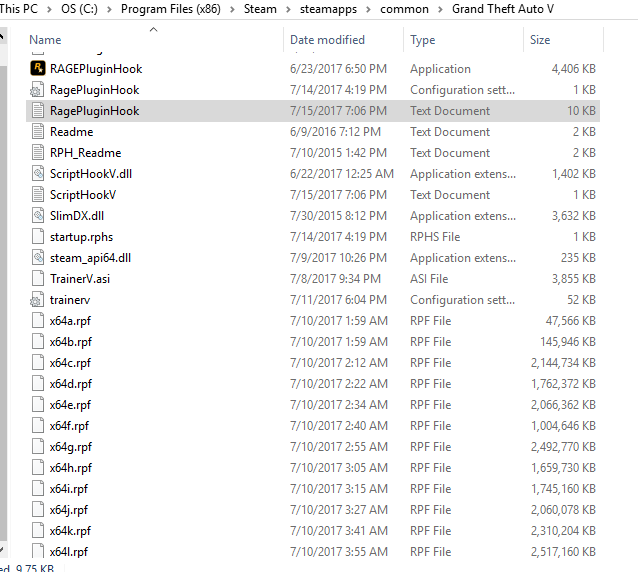This screenshot has width=638, height=572.
Task: Select the RAGEPluginHook application file name
Action: 96,69
